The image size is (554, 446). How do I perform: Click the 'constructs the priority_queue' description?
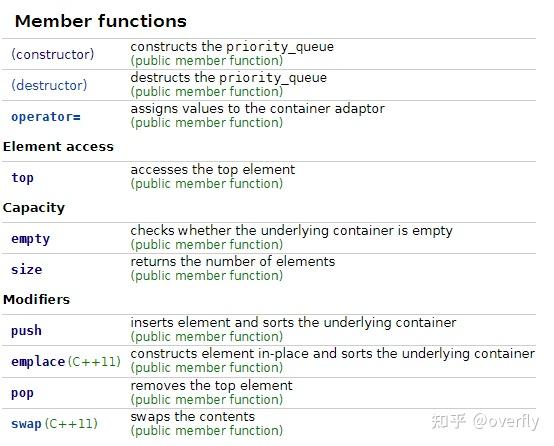pos(232,47)
